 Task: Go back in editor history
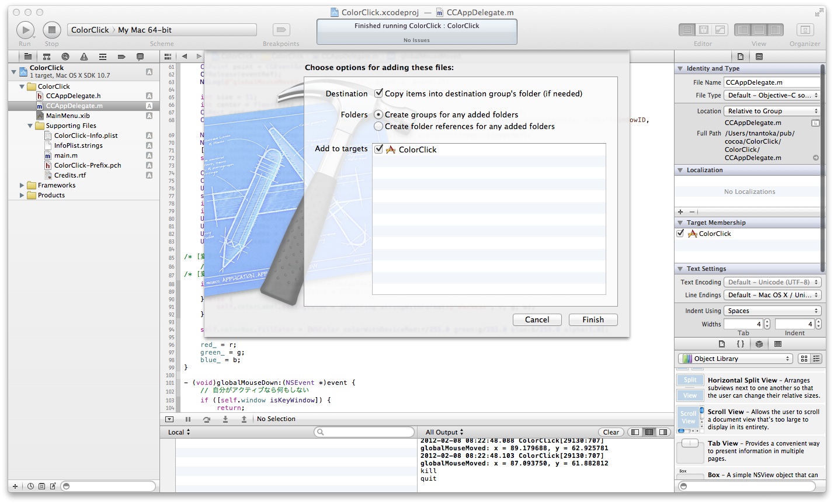pyautogui.click(x=185, y=57)
